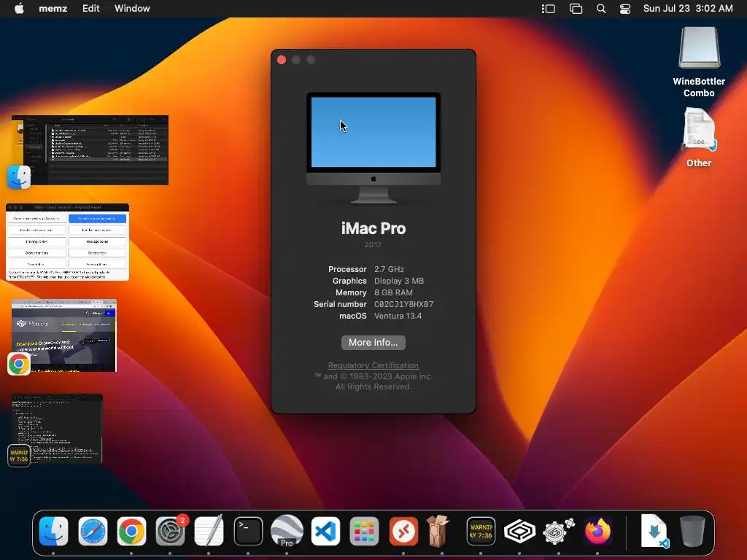Open the downloaded file stack in Dock
This screenshot has height=560, width=747.
pyautogui.click(x=655, y=531)
